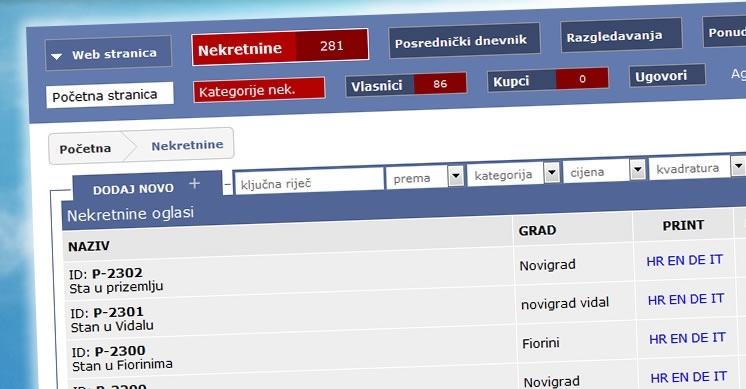The width and height of the screenshot is (746, 389).
Task: Click the DODAJ NOVO tab
Action: click(147, 186)
